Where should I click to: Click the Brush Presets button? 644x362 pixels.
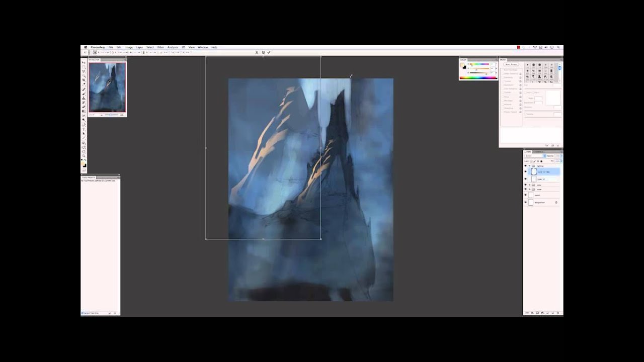point(511,64)
